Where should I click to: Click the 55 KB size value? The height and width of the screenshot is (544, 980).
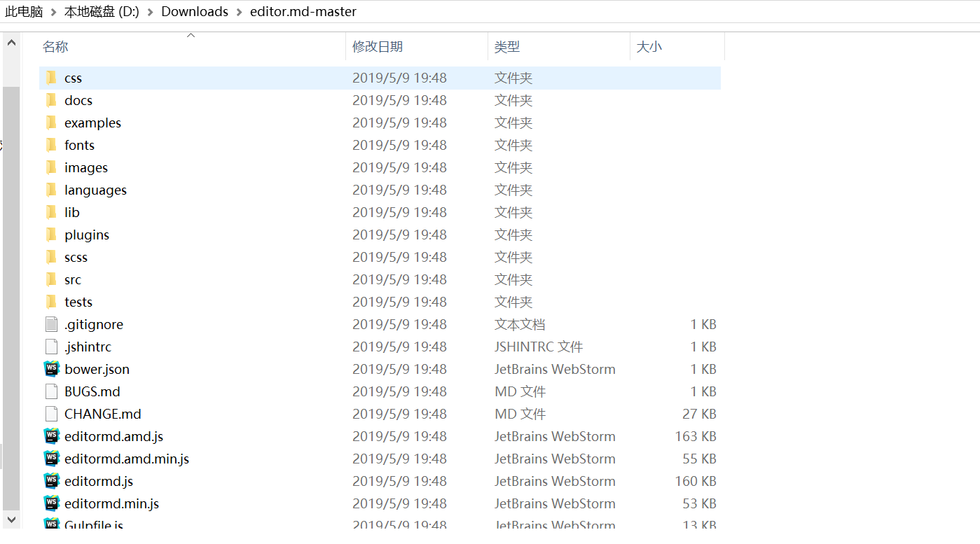pyautogui.click(x=699, y=459)
